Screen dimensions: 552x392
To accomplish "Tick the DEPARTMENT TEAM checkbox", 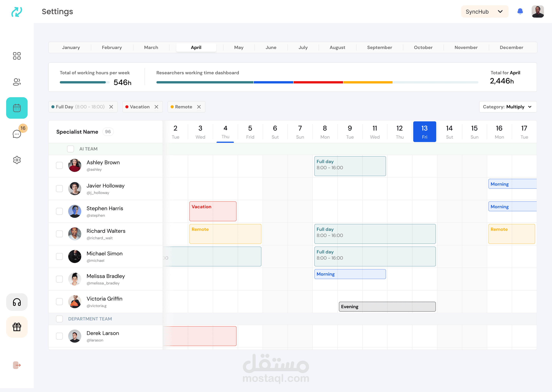I will click(59, 319).
